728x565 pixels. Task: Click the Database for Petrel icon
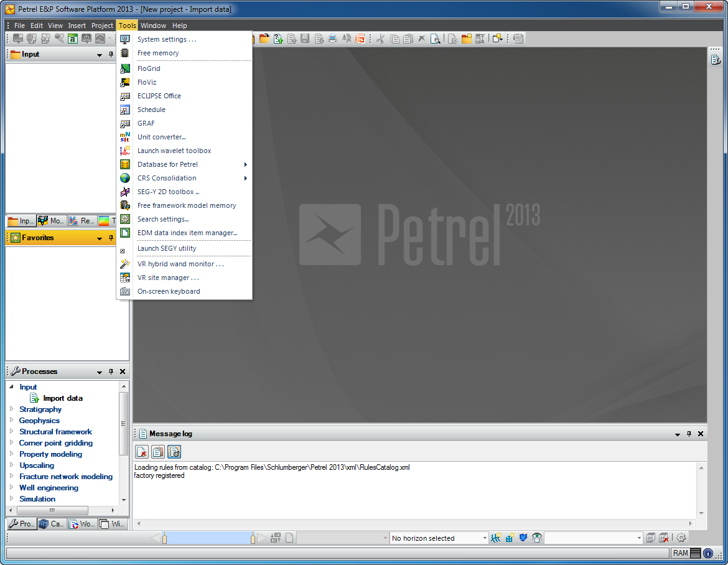(x=125, y=164)
